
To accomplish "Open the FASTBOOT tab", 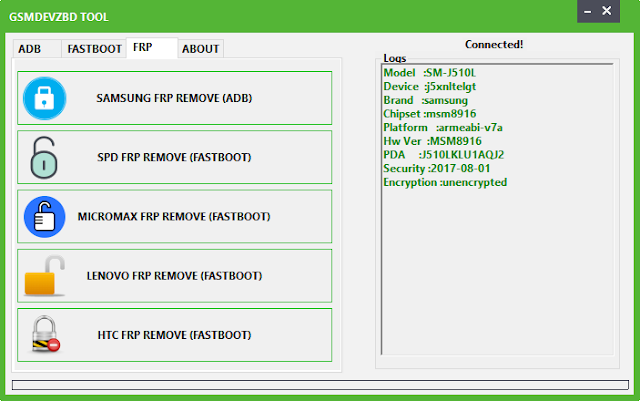I will coord(94,49).
